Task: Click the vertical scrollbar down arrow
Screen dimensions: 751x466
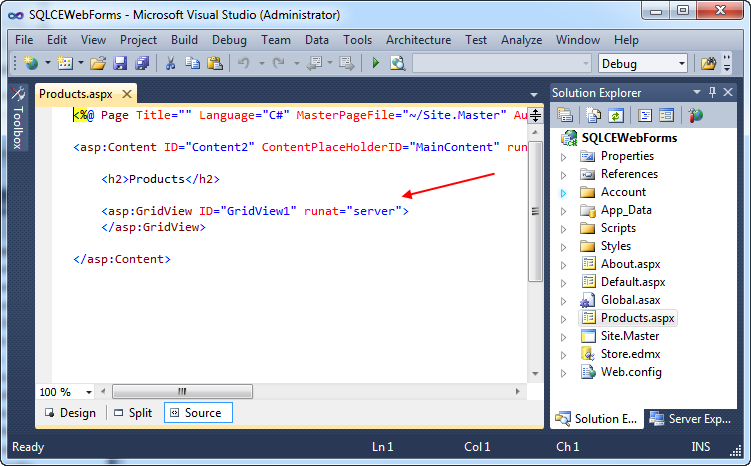Action: click(x=535, y=374)
